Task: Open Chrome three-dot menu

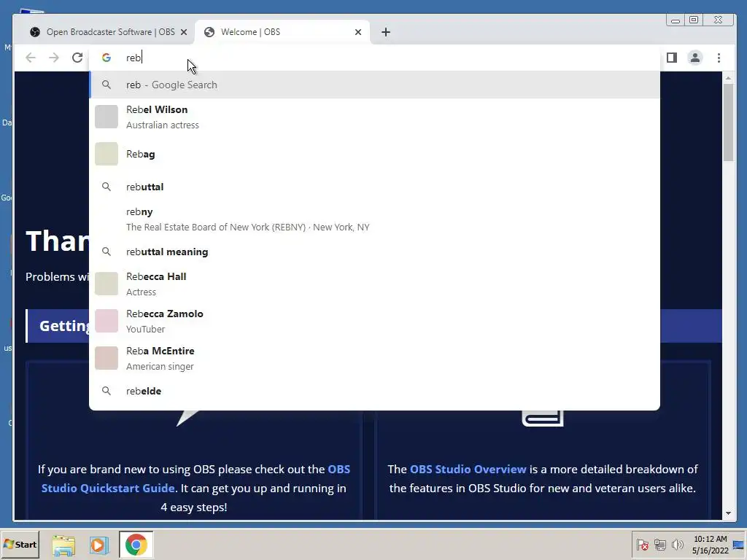Action: pyautogui.click(x=719, y=58)
